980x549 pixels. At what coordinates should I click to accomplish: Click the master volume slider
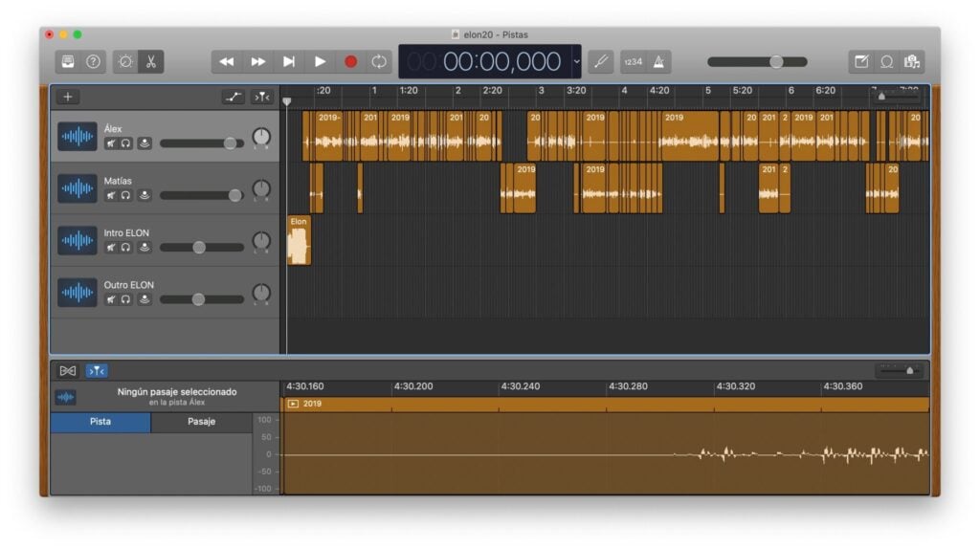756,61
